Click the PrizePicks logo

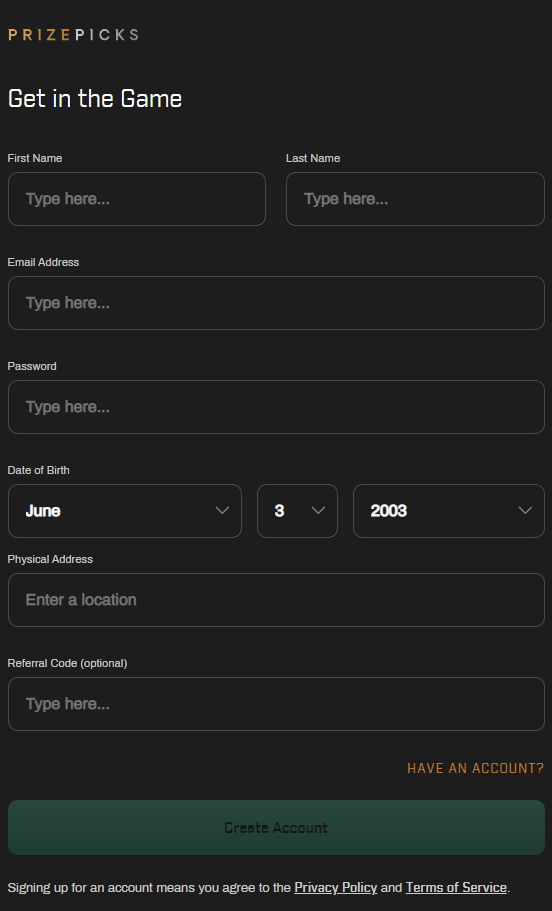pos(73,35)
